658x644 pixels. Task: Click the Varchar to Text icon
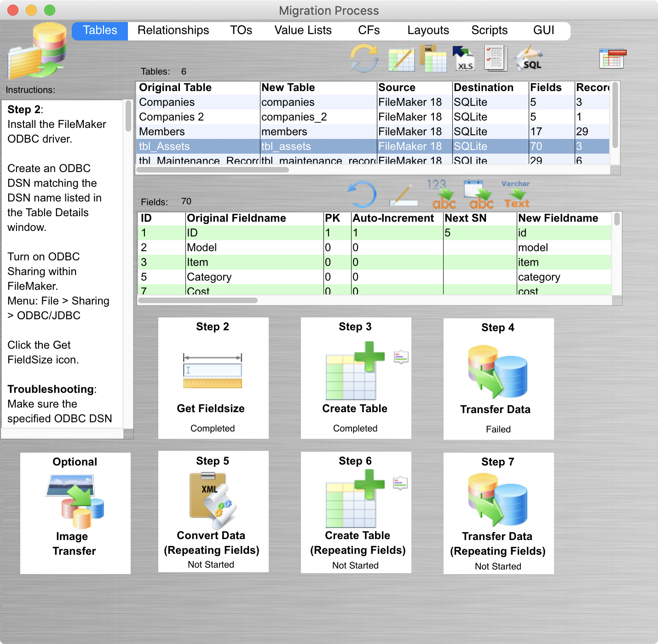[516, 194]
